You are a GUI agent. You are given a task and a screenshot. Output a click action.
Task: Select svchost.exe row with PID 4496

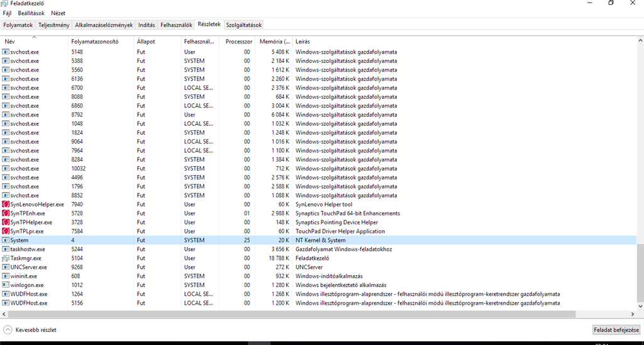[x=318, y=178]
